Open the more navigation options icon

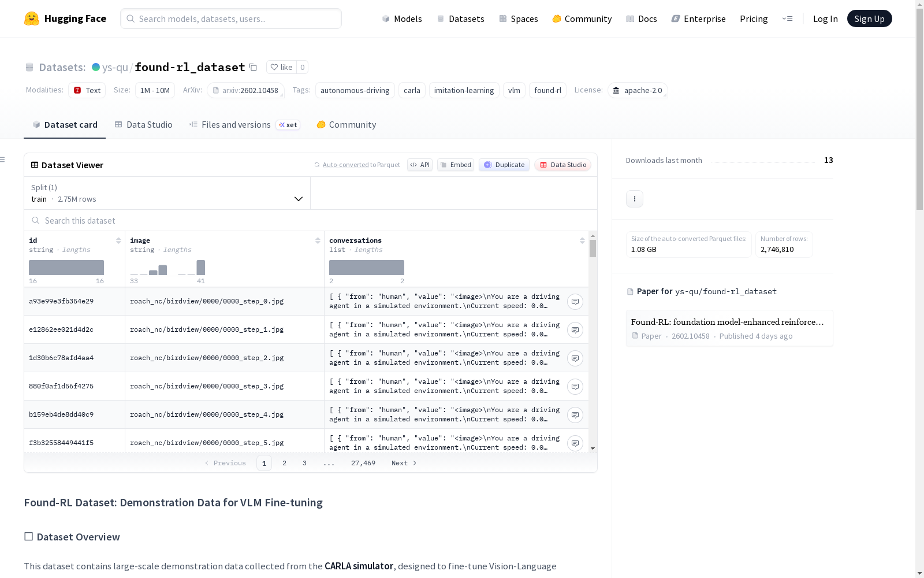(x=787, y=18)
